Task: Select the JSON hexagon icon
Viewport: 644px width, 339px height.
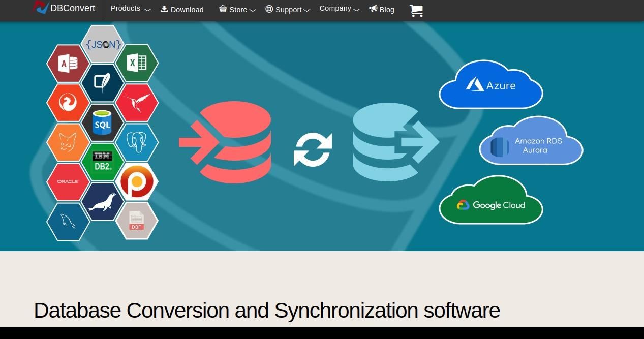Action: coord(103,44)
